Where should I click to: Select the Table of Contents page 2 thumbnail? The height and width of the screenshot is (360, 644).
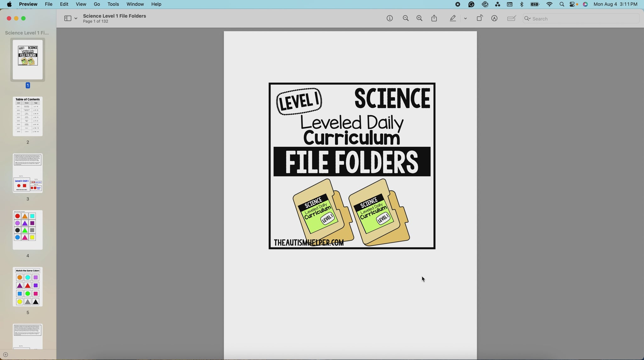click(28, 117)
